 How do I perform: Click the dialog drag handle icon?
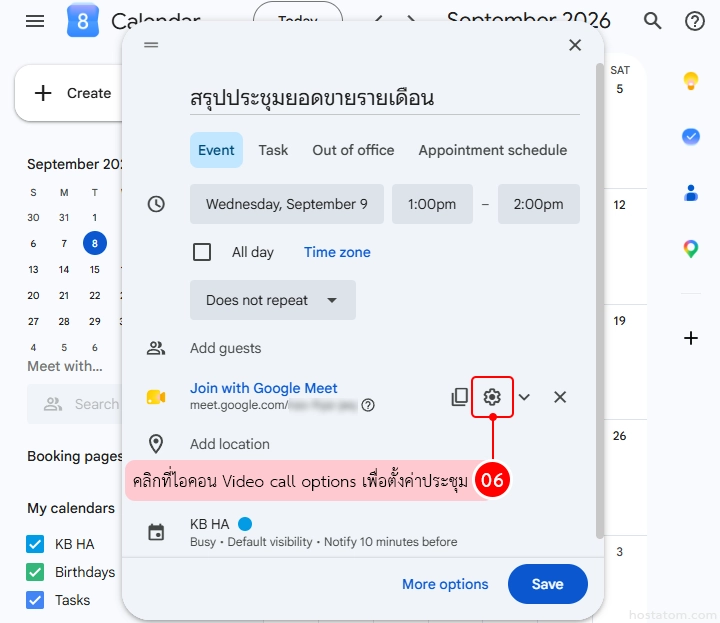(151, 45)
